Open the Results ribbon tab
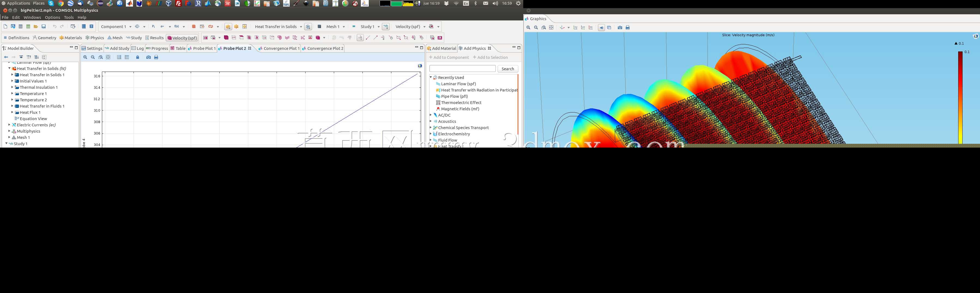The width and height of the screenshot is (980, 293). coord(155,38)
